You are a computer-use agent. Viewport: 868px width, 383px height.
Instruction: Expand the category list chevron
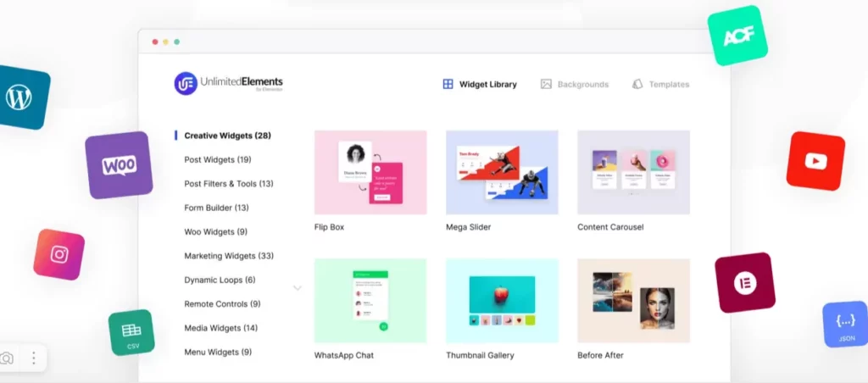click(298, 288)
